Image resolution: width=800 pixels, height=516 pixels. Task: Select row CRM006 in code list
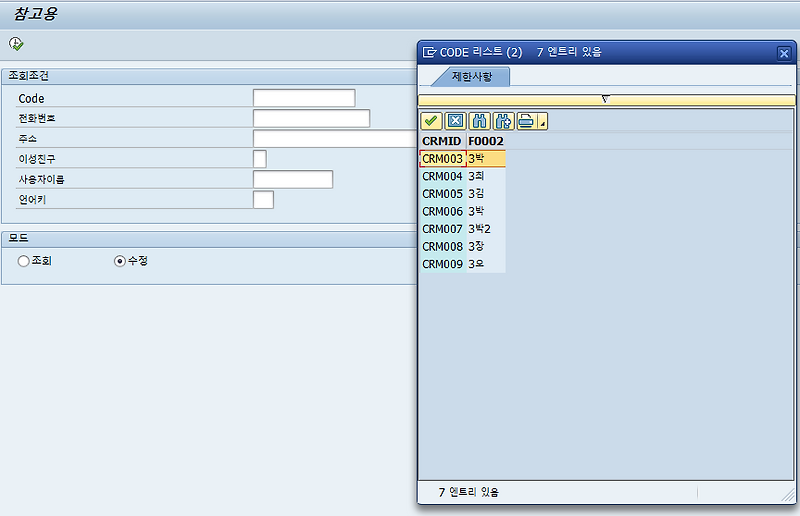click(x=462, y=211)
